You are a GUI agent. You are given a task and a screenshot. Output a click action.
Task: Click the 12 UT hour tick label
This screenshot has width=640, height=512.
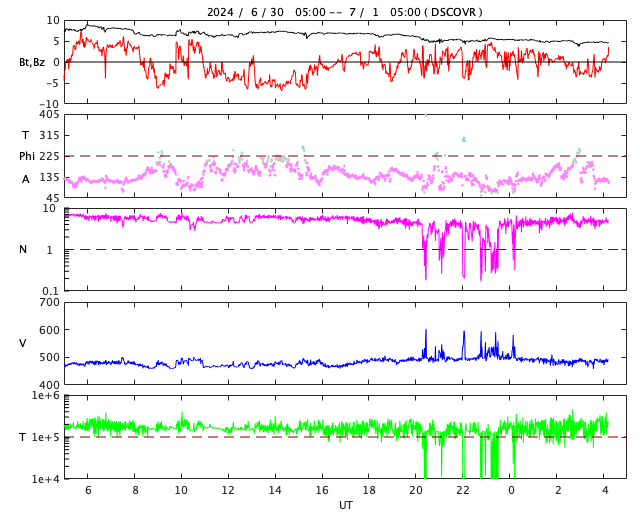[228, 490]
